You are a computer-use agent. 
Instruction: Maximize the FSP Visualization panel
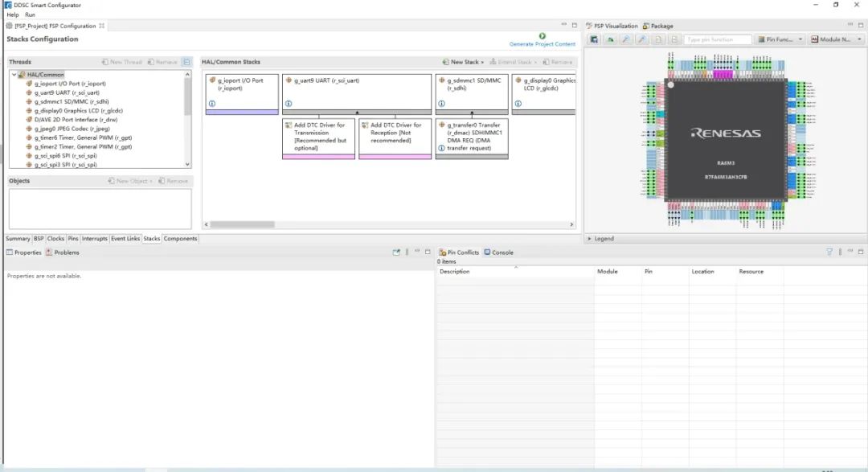(861, 26)
